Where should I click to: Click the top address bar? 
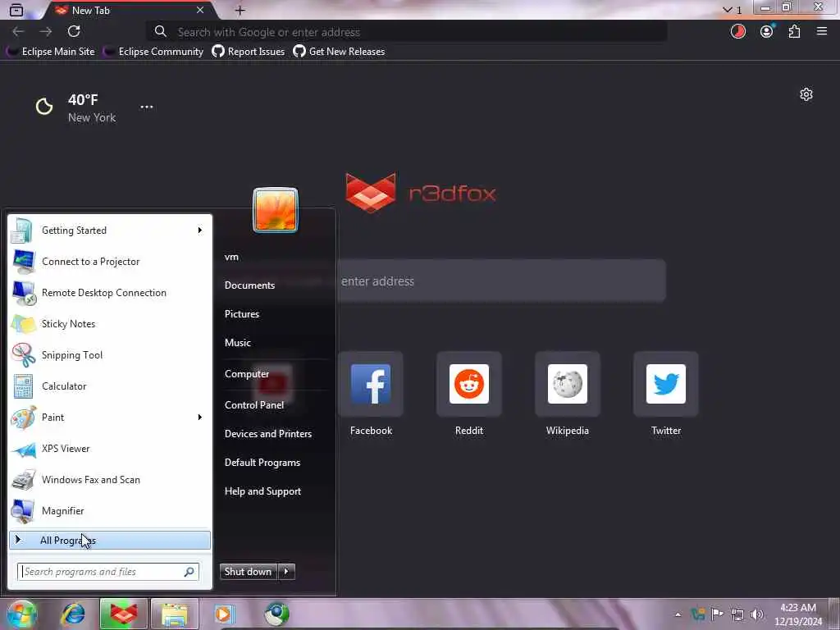point(407,32)
